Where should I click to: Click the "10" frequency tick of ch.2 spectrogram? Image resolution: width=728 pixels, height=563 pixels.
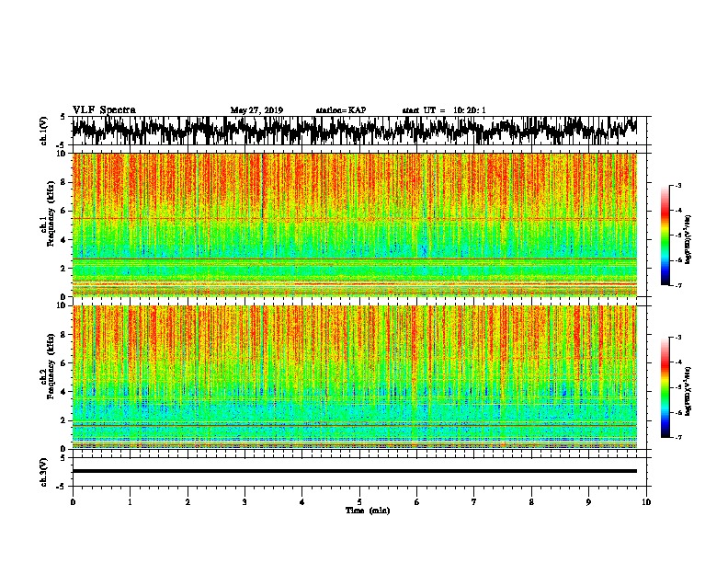pyautogui.click(x=62, y=305)
